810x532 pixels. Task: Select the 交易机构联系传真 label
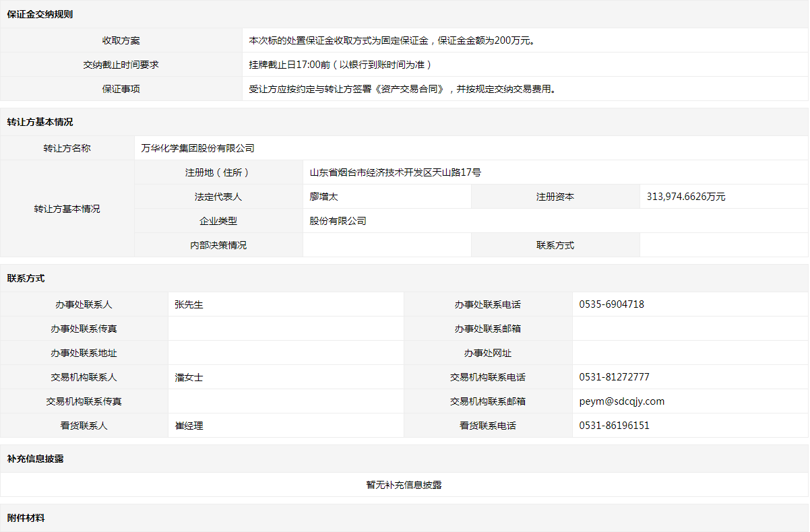pyautogui.click(x=84, y=401)
